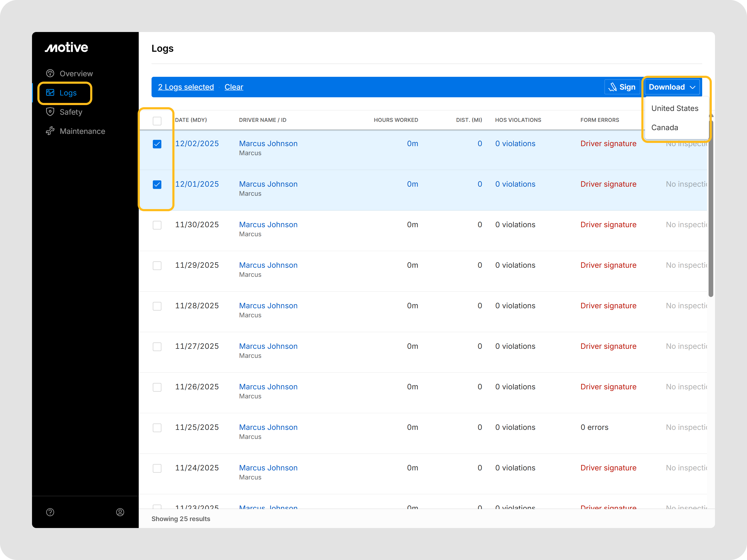This screenshot has height=560, width=747.
Task: Uncheck the 12/02/2025 log checkbox
Action: click(157, 144)
